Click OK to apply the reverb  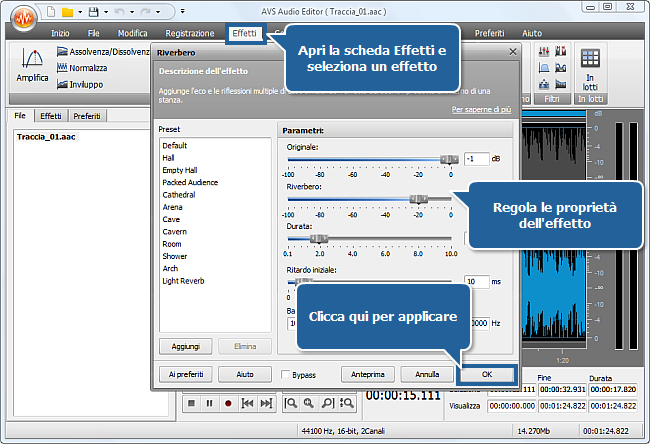coord(487,374)
